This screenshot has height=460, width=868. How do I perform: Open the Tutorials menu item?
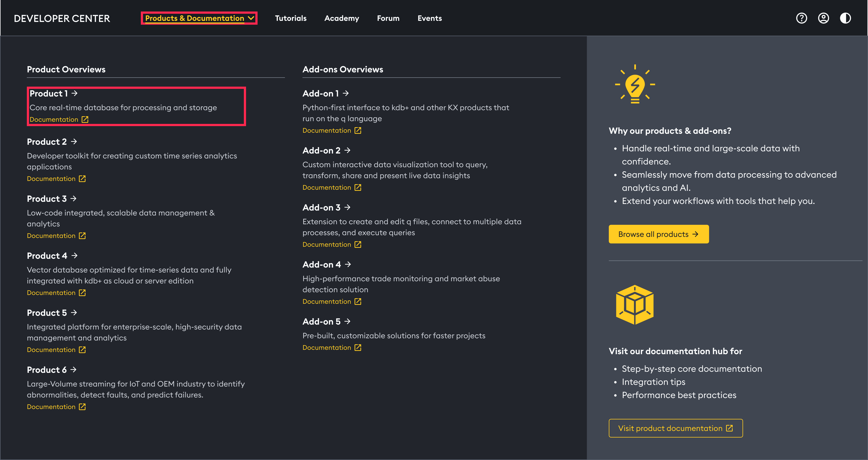pyautogui.click(x=290, y=18)
